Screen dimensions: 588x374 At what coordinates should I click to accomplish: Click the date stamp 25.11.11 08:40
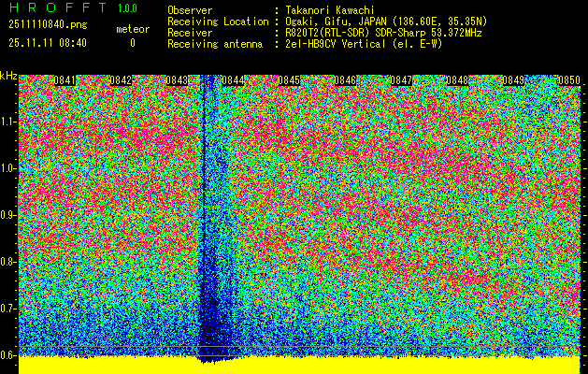click(48, 43)
